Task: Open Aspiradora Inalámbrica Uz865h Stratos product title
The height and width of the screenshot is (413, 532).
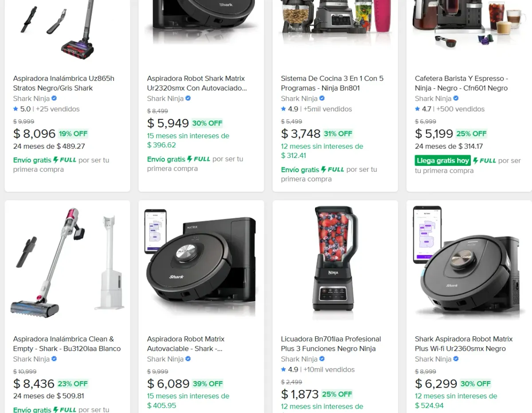Action: [63, 83]
